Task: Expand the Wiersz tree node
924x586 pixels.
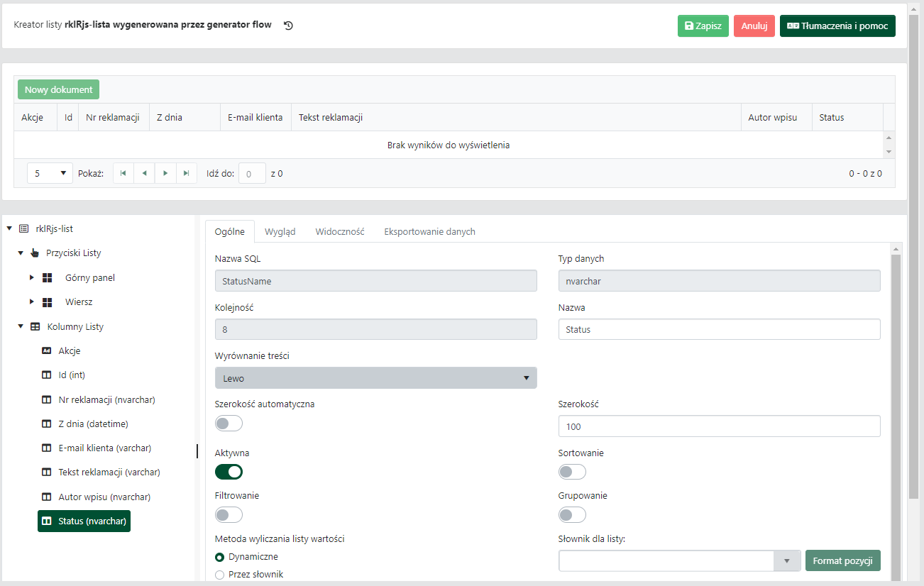Action: point(32,302)
